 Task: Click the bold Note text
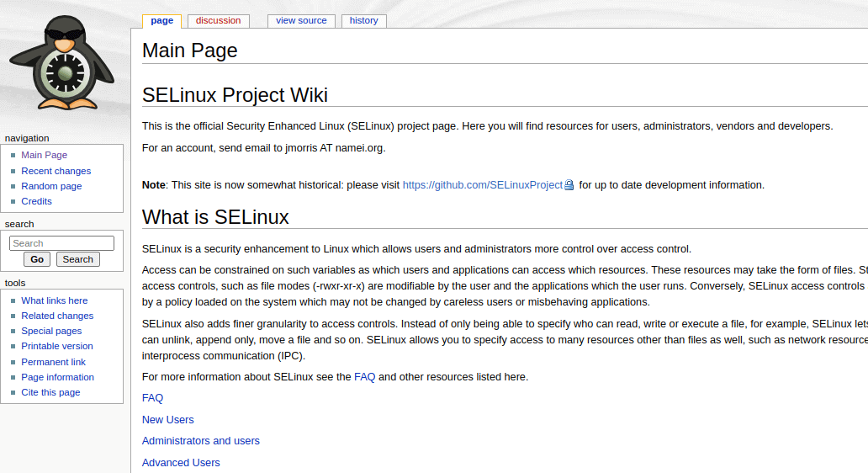click(153, 185)
